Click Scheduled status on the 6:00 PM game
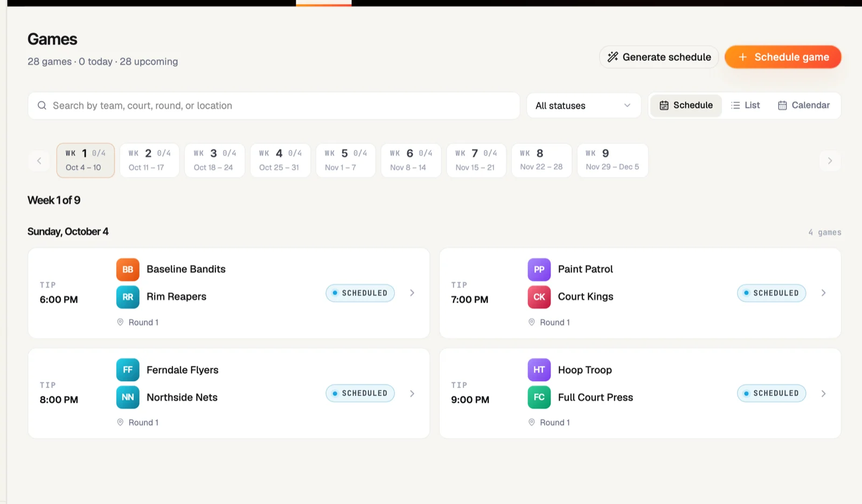The height and width of the screenshot is (504, 862). 360,293
